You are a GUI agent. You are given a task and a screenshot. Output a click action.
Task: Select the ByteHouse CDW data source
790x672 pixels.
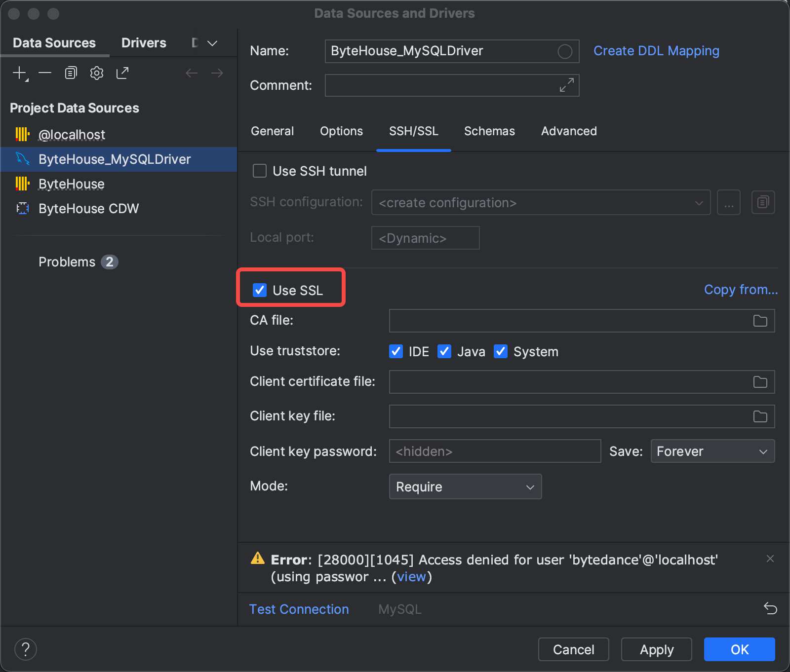click(x=118, y=208)
